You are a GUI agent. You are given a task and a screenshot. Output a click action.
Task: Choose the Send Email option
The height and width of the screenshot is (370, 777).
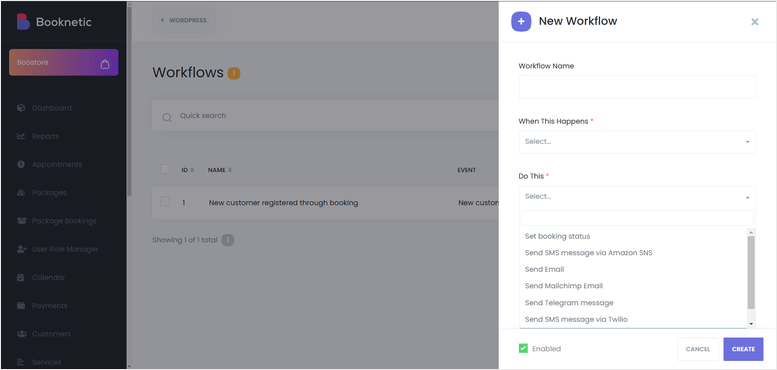coord(633,269)
